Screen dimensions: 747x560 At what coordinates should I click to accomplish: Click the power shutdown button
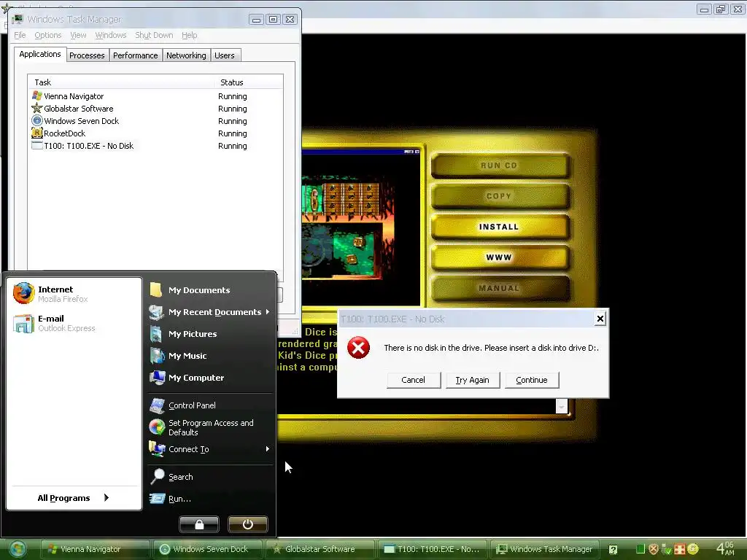(x=248, y=524)
